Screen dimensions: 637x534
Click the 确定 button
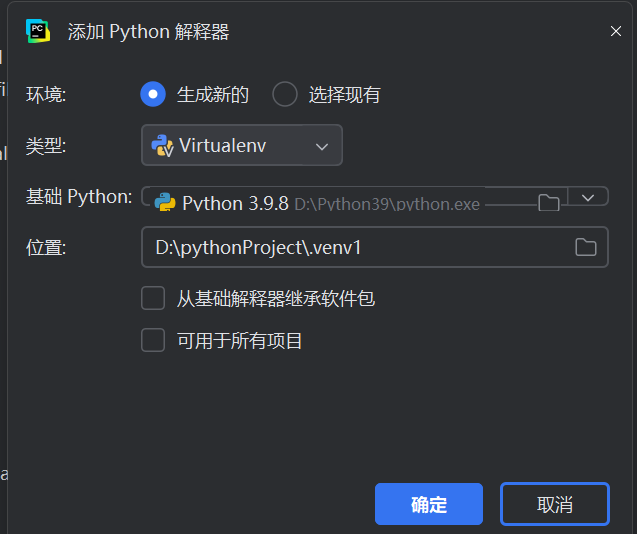coord(429,504)
